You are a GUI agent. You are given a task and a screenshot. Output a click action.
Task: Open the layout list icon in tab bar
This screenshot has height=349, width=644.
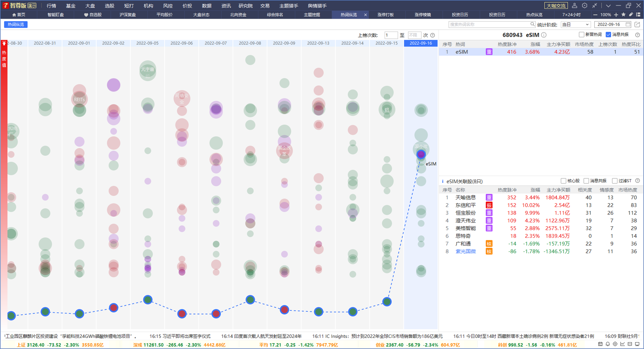pyautogui.click(x=638, y=15)
